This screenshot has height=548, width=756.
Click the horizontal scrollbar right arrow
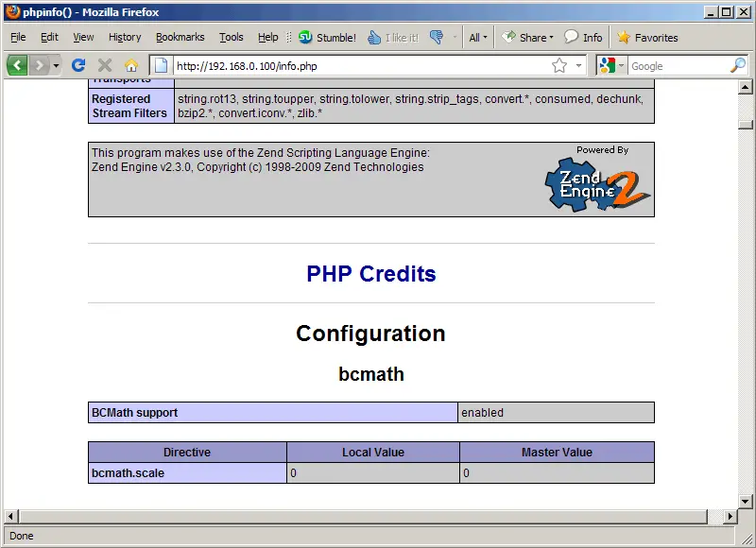click(x=730, y=516)
